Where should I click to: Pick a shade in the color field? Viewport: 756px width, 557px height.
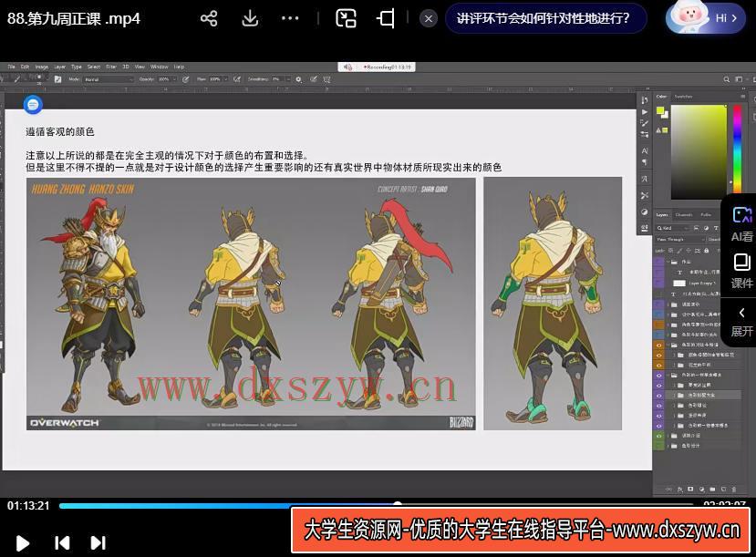[699, 150]
